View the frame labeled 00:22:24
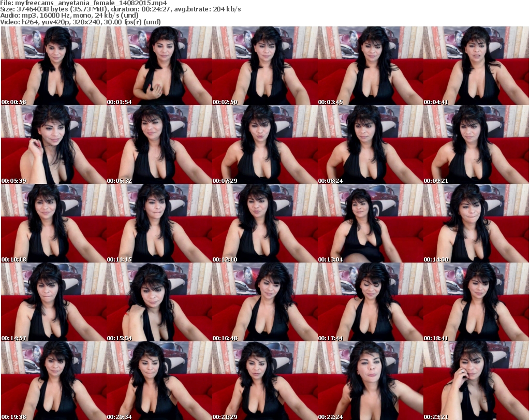530x420 pixels. tap(370, 381)
